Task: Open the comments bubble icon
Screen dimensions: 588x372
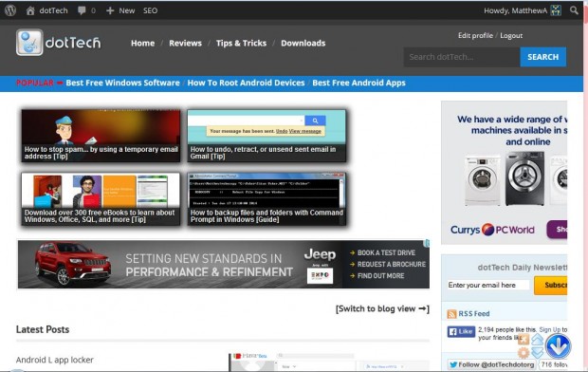Action: 82,10
